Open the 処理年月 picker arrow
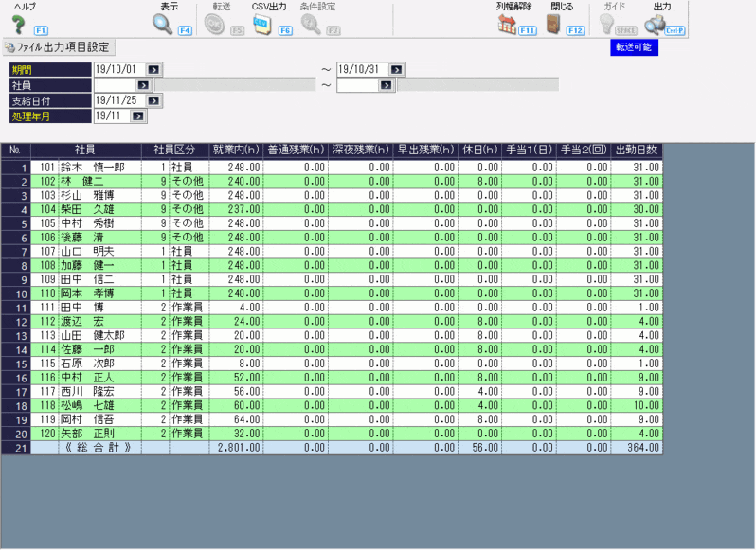Screen dimensions: 756x550 coord(138,116)
